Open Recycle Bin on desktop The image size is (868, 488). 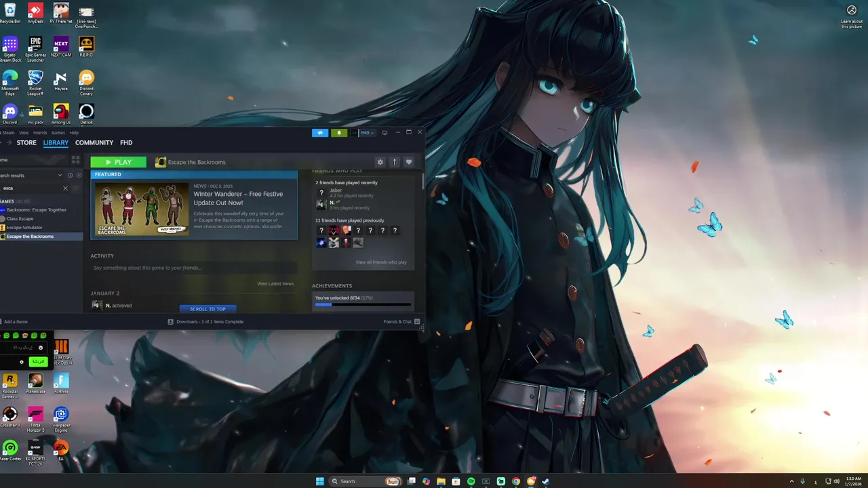[9, 14]
